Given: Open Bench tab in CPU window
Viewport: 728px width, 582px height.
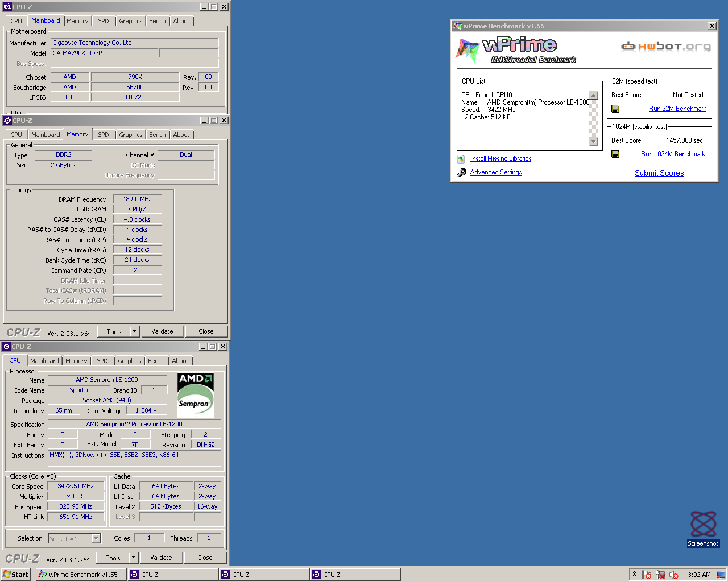Looking at the screenshot, I should (x=156, y=361).
